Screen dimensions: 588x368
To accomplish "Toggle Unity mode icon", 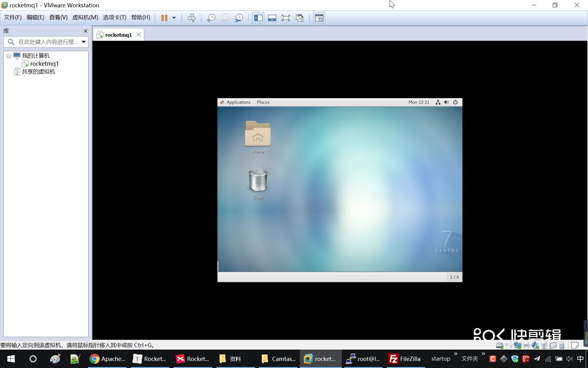I will (x=300, y=18).
